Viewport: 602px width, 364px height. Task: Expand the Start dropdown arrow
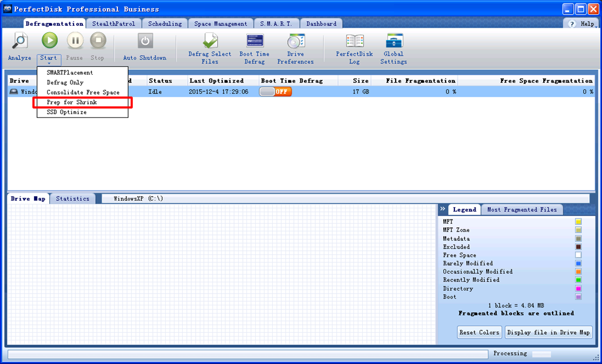[x=49, y=63]
